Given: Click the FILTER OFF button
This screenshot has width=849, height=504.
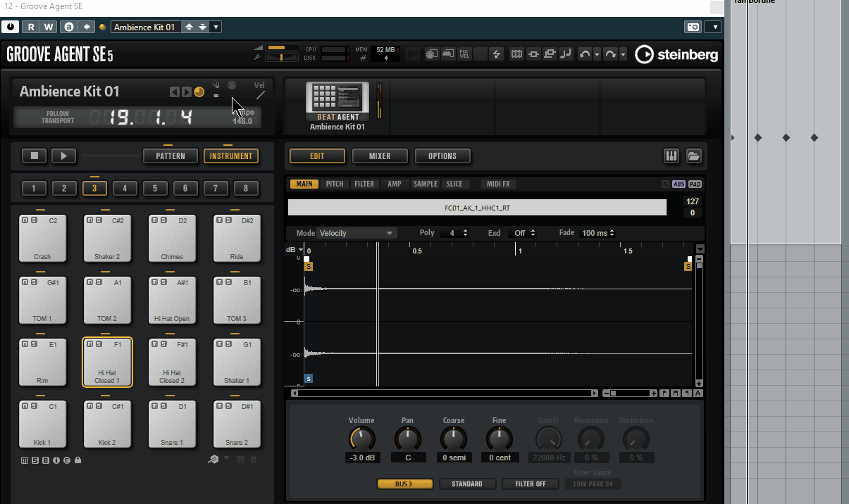Looking at the screenshot, I should click(530, 484).
